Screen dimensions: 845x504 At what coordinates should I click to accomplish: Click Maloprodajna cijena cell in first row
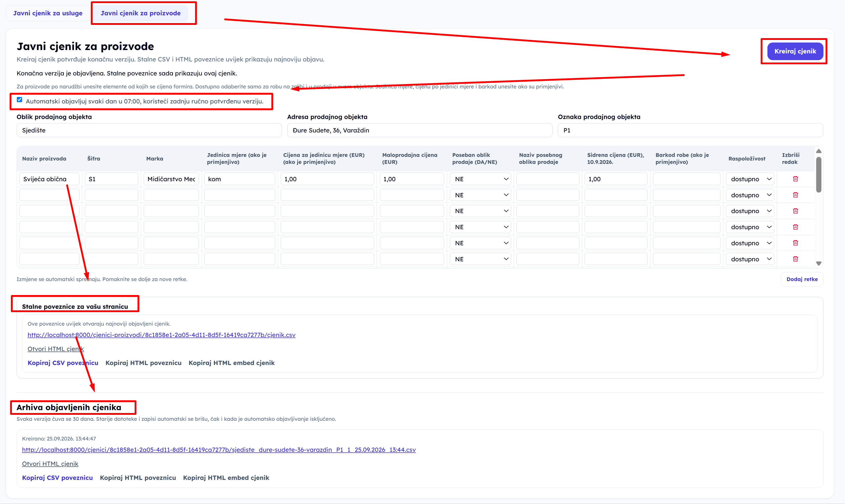tap(412, 179)
